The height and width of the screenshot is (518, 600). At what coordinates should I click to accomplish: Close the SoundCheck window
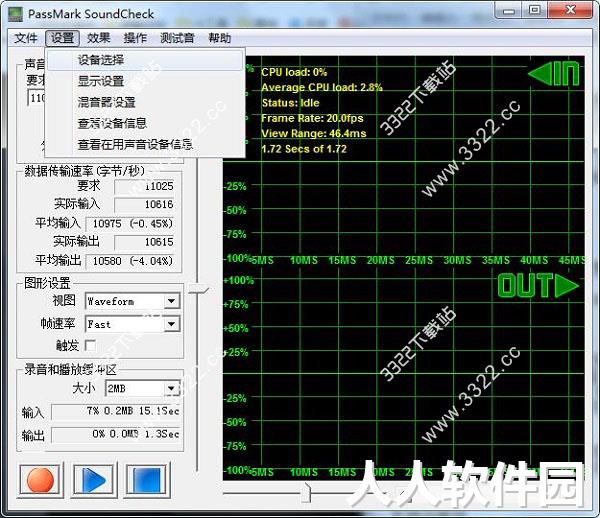tap(571, 10)
